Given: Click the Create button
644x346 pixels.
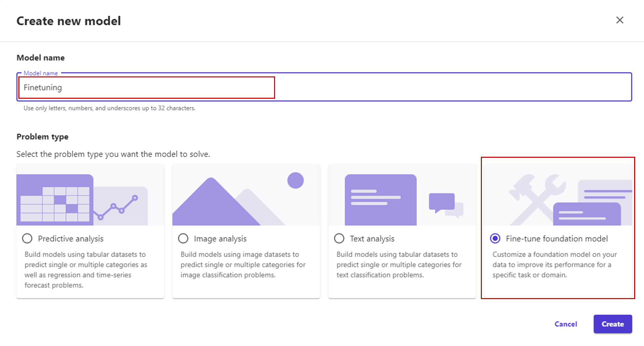Looking at the screenshot, I should [x=612, y=324].
